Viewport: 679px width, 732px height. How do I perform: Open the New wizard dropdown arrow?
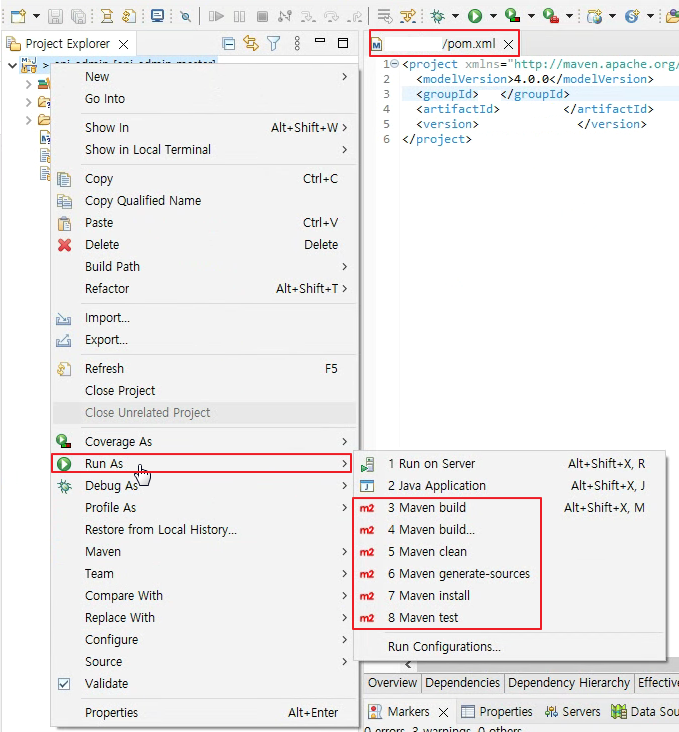pos(36,16)
